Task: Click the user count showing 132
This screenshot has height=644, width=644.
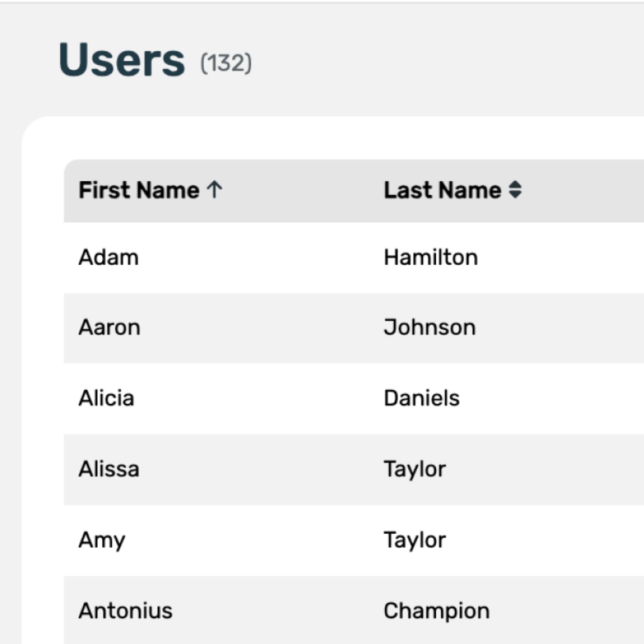Action: pos(225,62)
